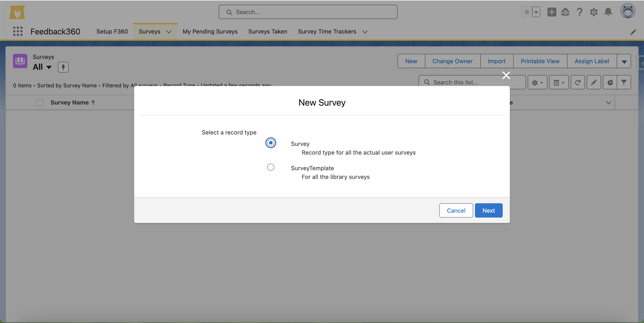Select the Survey record type radio
Screen dimensions: 644x323
pyautogui.click(x=271, y=143)
